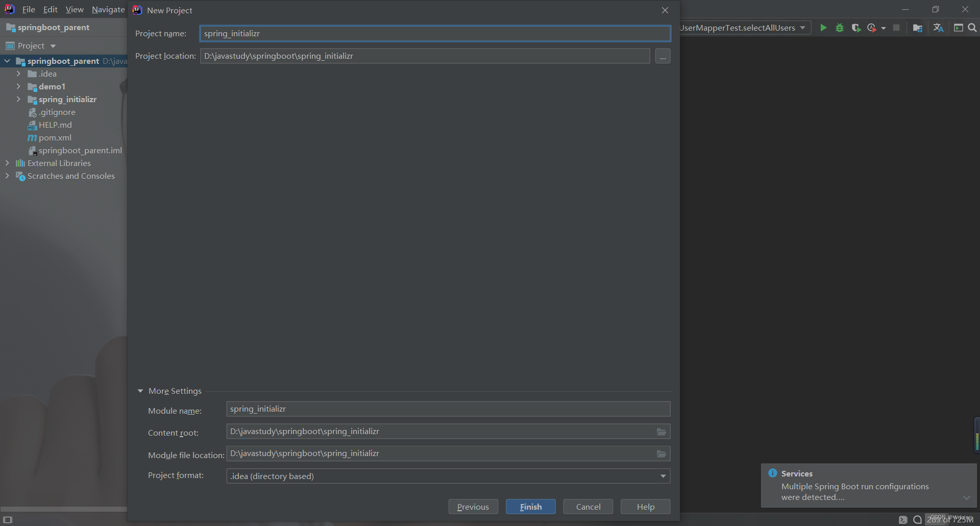
Task: Click the info icon in the Services notification
Action: pyautogui.click(x=773, y=473)
